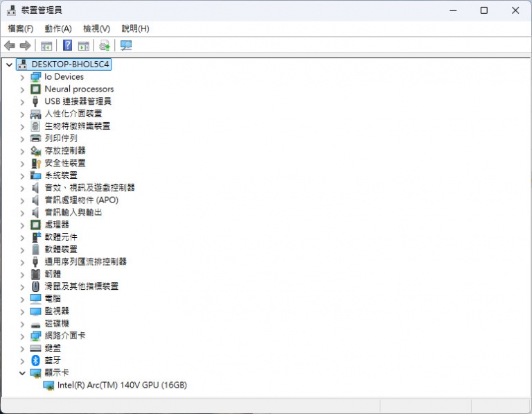Open the 檢視(V) menu
The width and height of the screenshot is (532, 414).
click(x=97, y=28)
